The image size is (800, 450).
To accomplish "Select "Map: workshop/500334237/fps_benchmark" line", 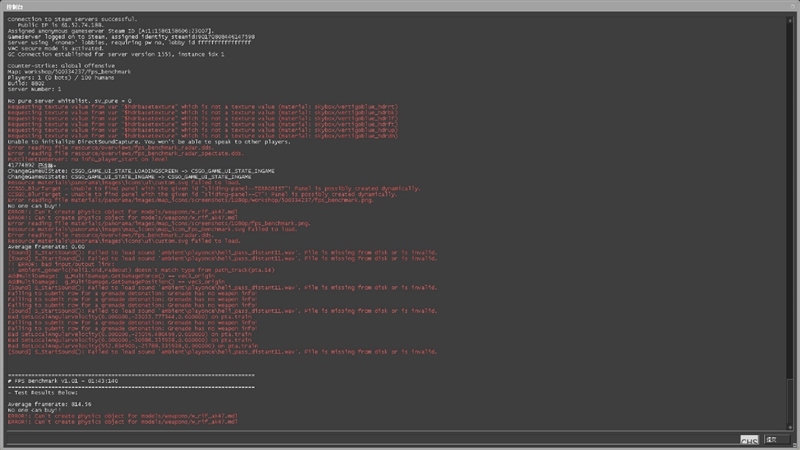I will (x=69, y=72).
